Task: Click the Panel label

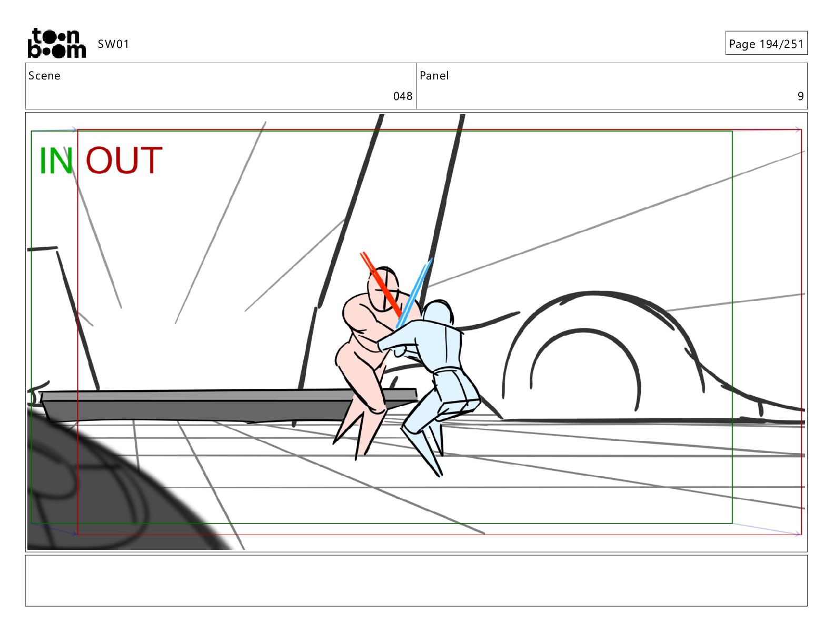Action: 434,76
